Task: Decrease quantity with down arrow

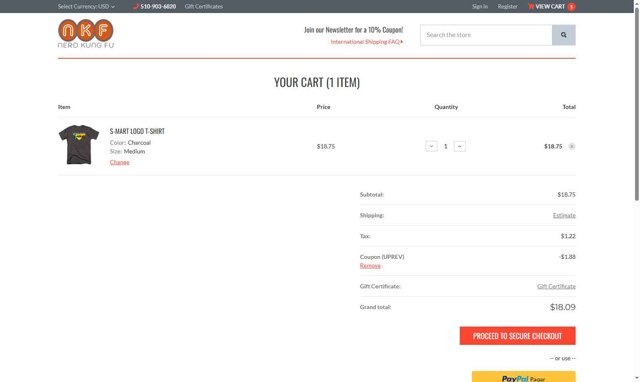Action: (431, 146)
